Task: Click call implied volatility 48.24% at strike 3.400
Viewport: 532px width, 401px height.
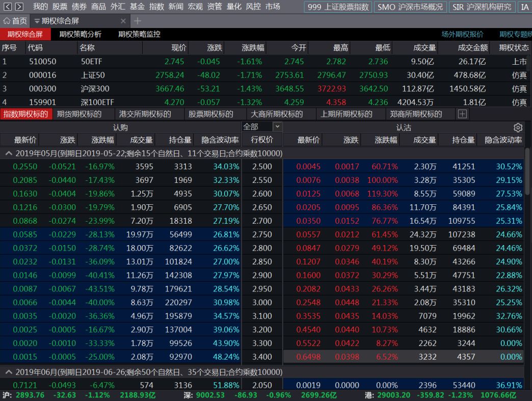Action: coord(226,357)
